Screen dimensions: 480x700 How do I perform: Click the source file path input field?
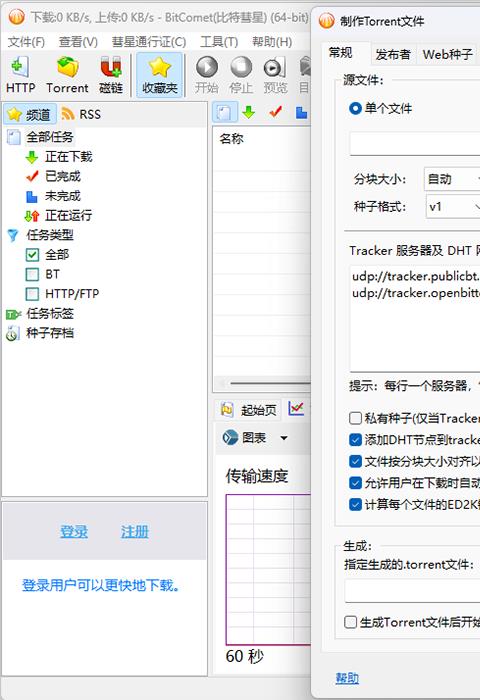coord(415,143)
